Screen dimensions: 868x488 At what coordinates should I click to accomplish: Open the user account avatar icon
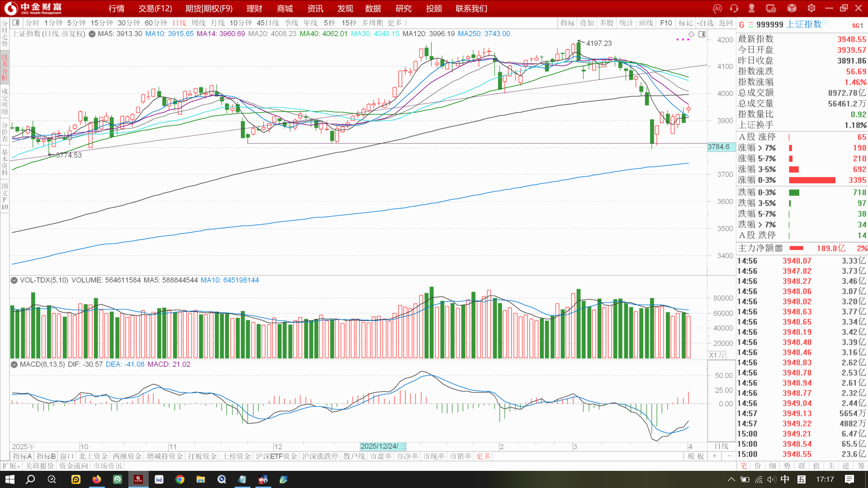point(751,9)
